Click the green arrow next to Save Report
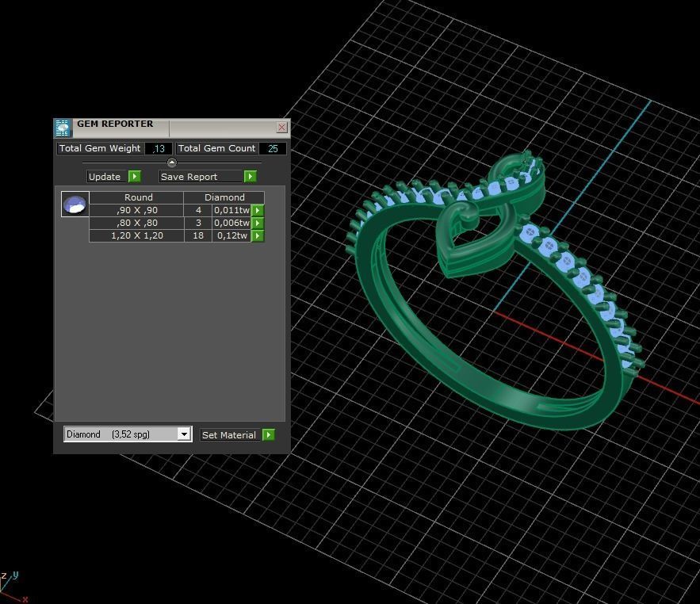Image resolution: width=700 pixels, height=604 pixels. tap(250, 176)
